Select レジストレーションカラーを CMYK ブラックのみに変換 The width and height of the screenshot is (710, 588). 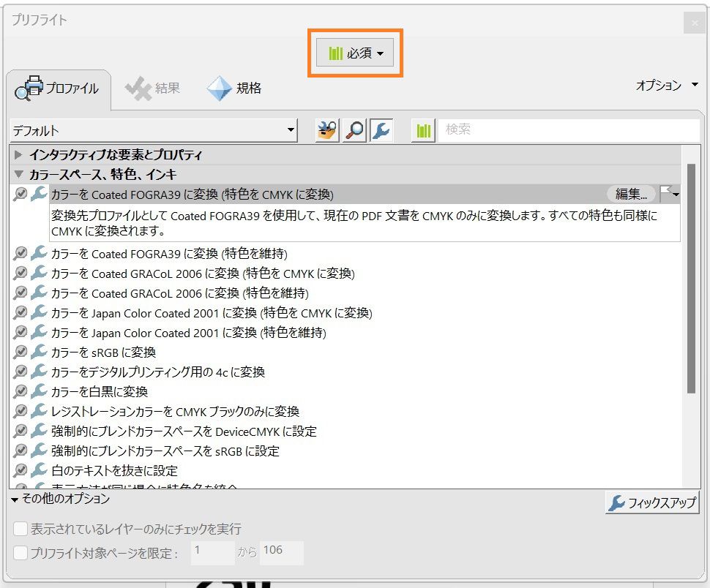tap(175, 412)
